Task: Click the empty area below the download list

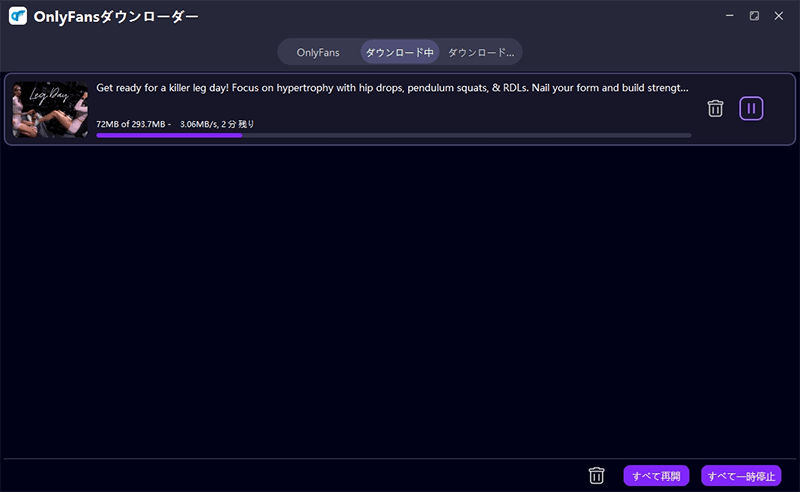Action: pos(400,300)
